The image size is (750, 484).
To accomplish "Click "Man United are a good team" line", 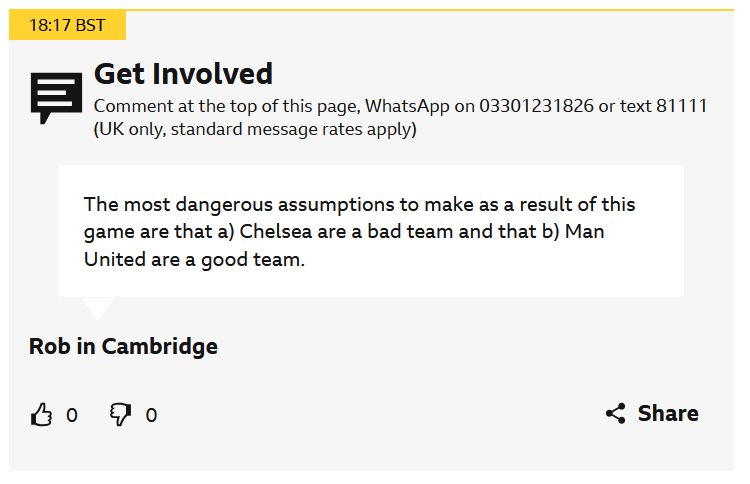I will [193, 259].
